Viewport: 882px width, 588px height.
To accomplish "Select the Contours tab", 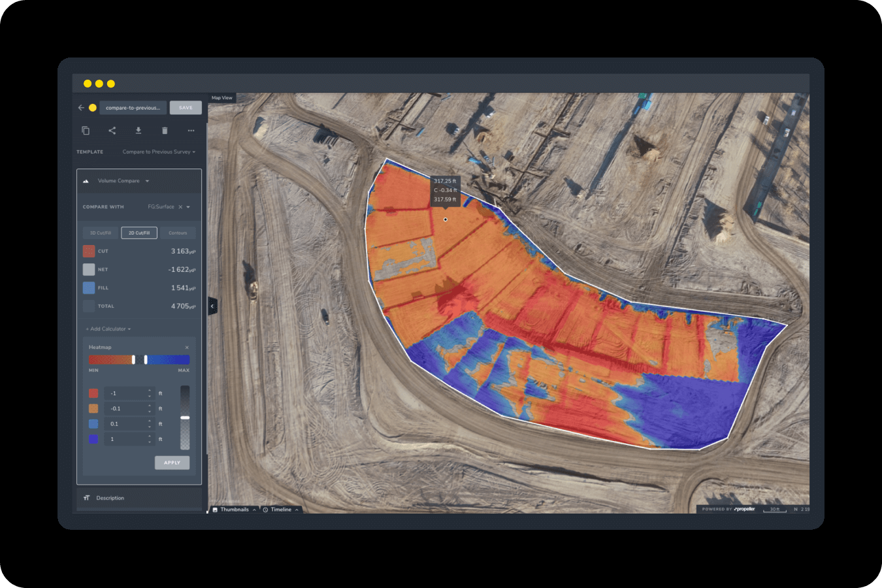I will [x=178, y=233].
